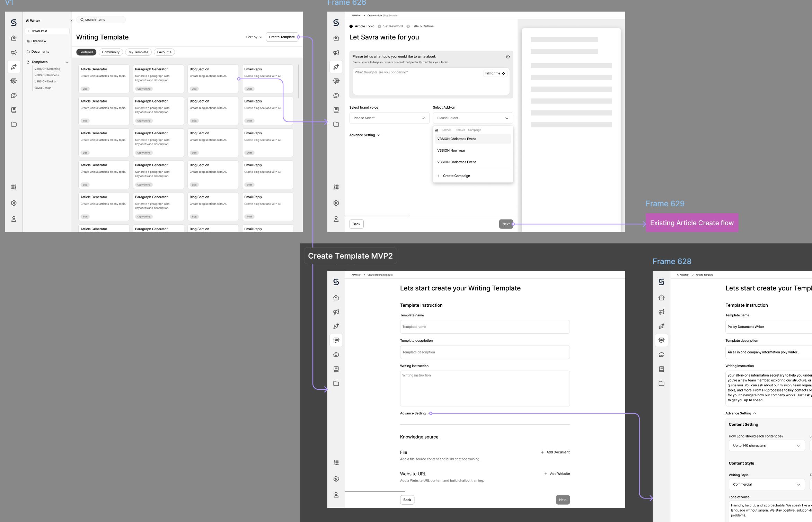Viewport: 812px width, 522px height.
Task: Open settings gear in Create Template MVP2 sidebar
Action: point(336,479)
